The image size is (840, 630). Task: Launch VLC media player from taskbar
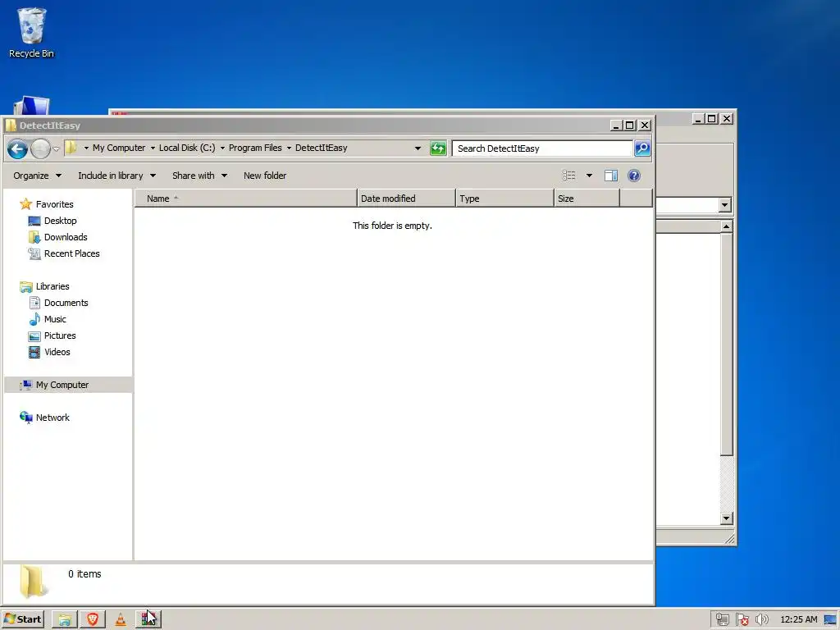tap(121, 620)
